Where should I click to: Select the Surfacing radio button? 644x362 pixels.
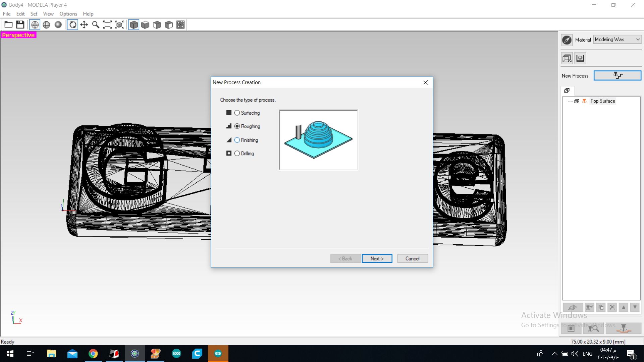coord(237,113)
